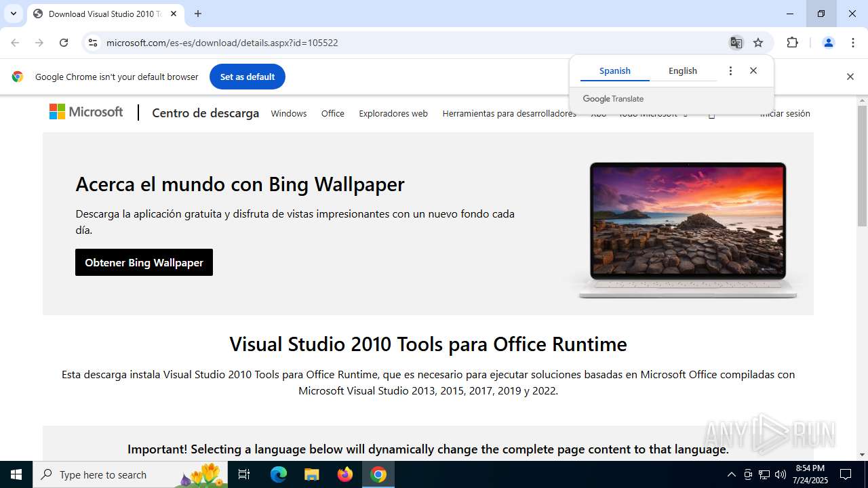Open the Chrome profile avatar
Image resolution: width=868 pixels, height=488 pixels.
tap(828, 43)
